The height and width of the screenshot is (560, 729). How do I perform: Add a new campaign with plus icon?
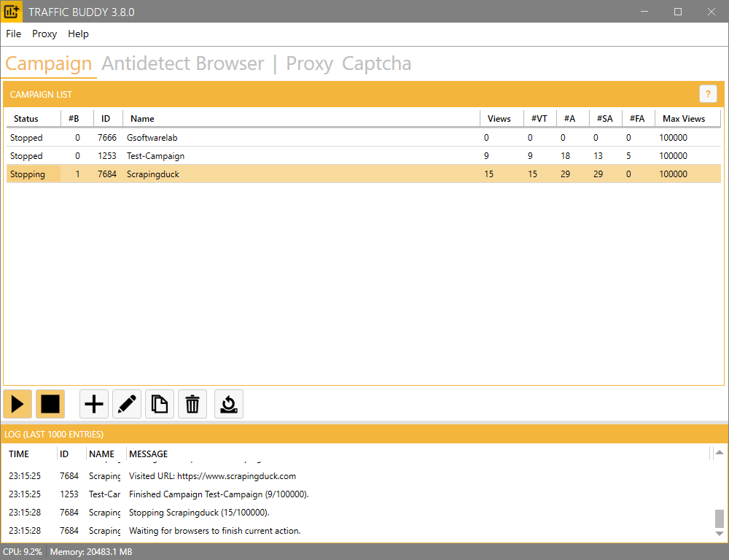[94, 404]
